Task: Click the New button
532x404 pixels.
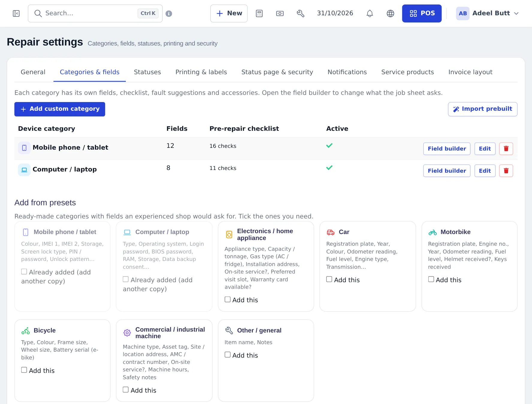Action: 229,13
